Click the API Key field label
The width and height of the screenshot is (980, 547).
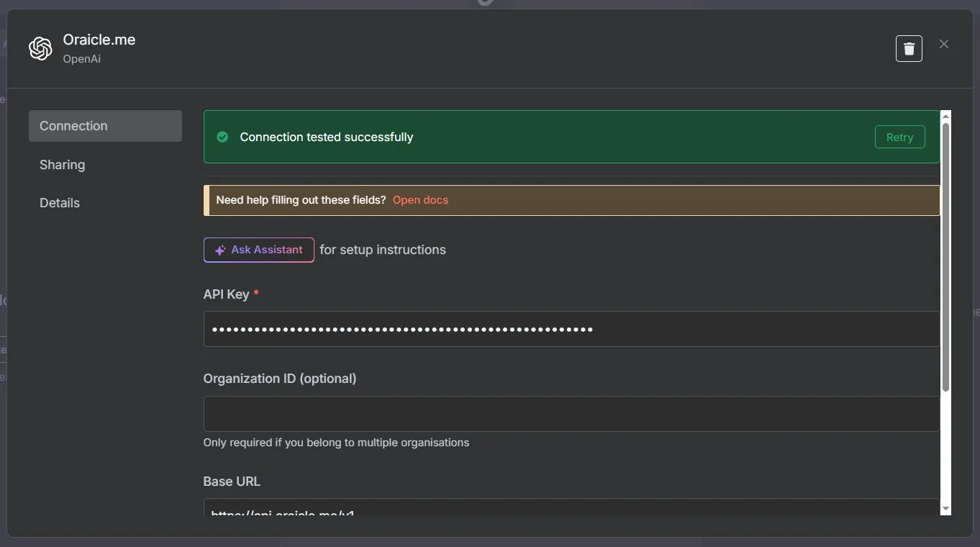coord(226,294)
